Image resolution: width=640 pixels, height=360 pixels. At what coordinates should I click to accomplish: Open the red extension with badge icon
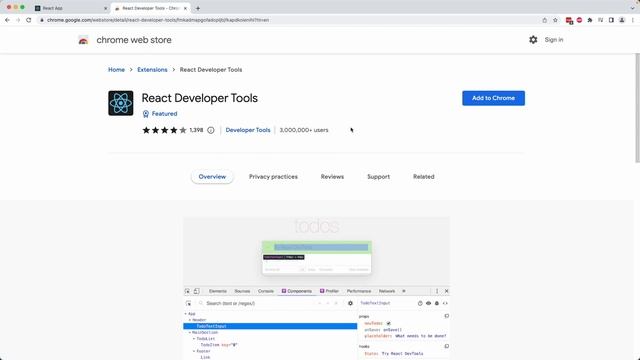(x=569, y=20)
